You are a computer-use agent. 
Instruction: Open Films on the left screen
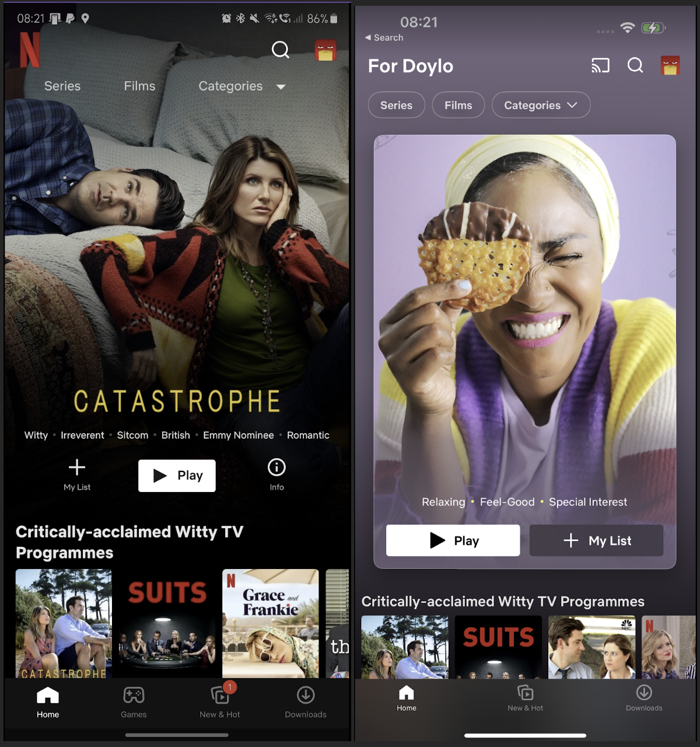[x=139, y=86]
